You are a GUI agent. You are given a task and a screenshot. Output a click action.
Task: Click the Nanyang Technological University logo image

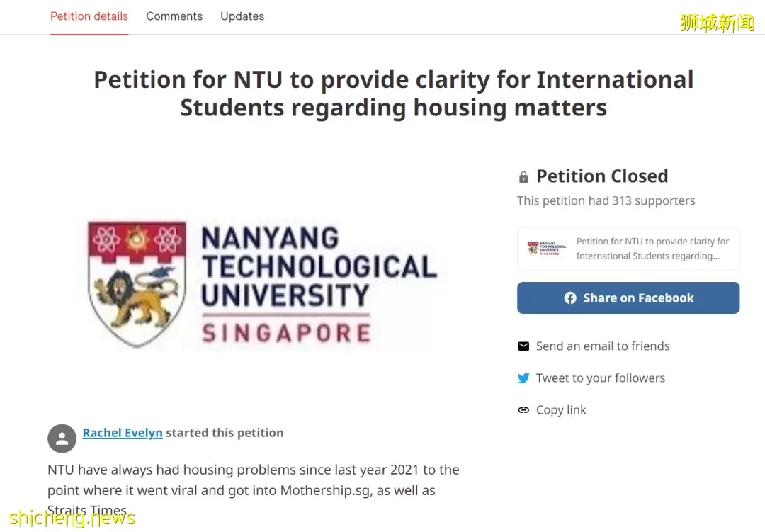(263, 285)
